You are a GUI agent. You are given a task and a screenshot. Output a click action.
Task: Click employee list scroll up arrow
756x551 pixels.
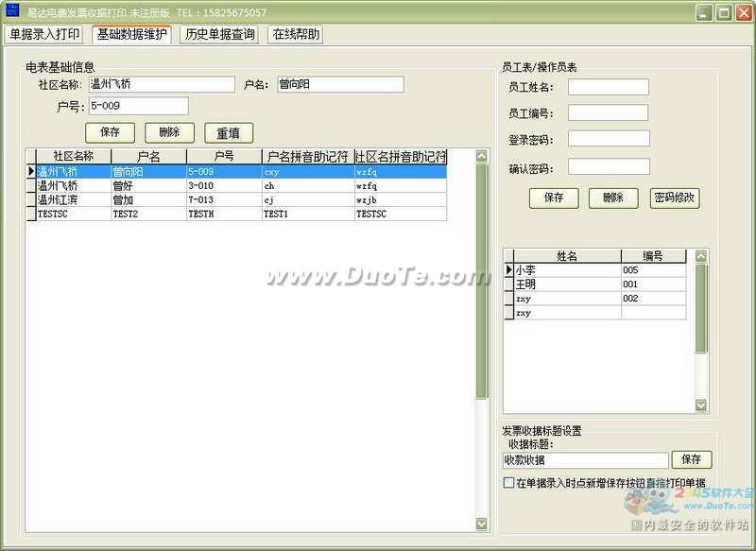701,256
